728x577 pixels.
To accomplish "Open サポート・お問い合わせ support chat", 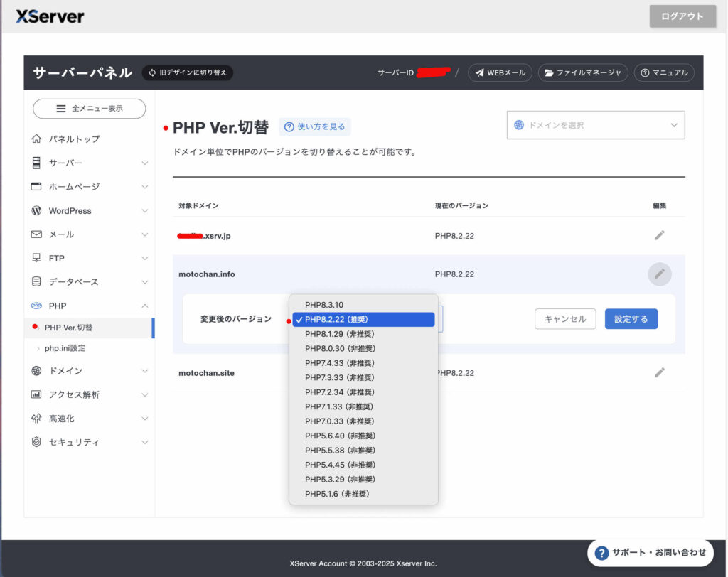I will tap(651, 552).
